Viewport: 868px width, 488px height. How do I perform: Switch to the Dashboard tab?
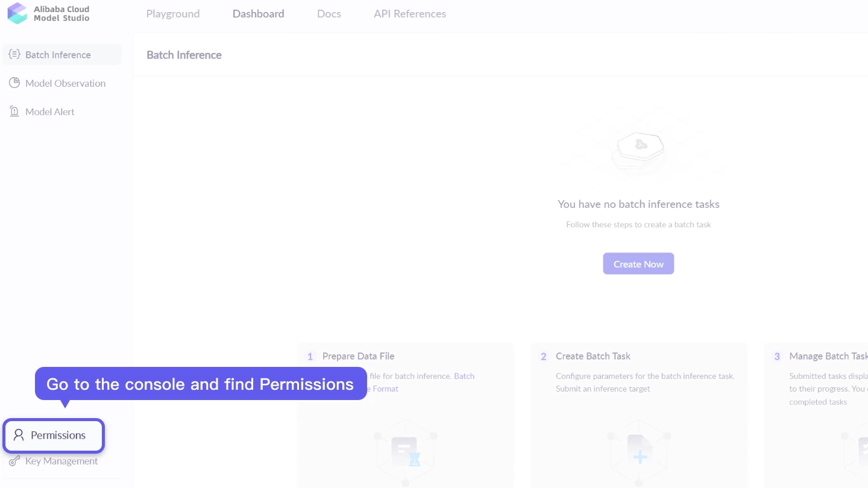click(258, 14)
